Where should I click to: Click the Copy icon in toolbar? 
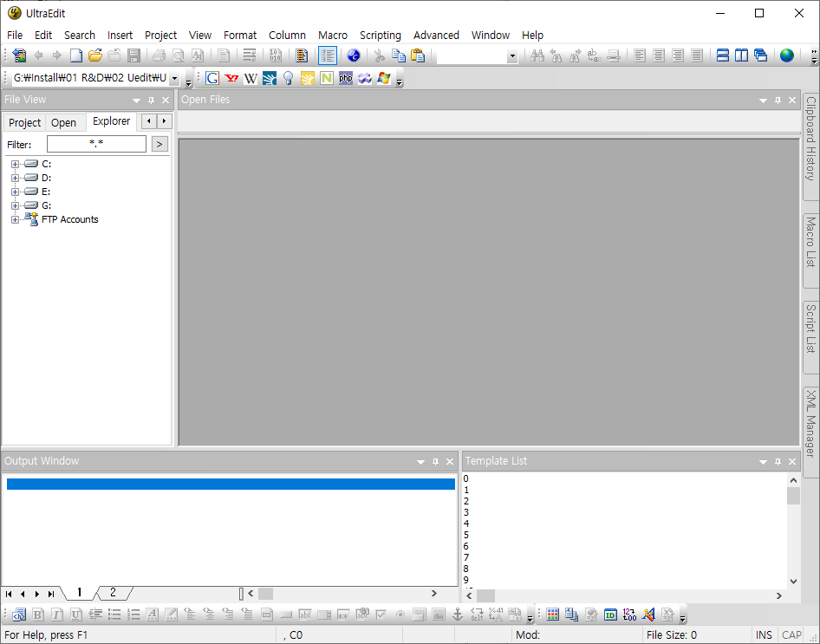coord(399,55)
